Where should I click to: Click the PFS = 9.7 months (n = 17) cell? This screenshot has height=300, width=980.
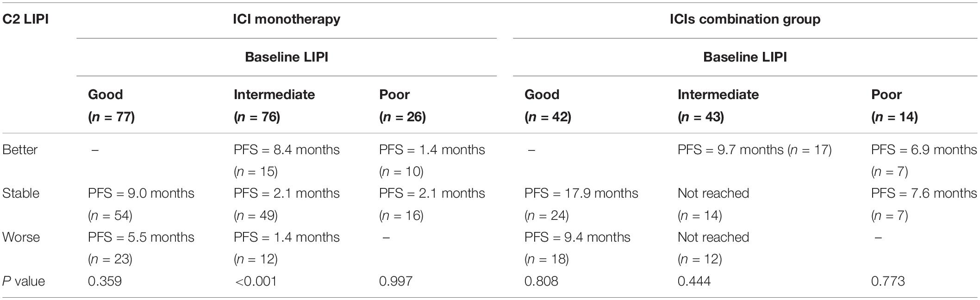click(x=755, y=150)
